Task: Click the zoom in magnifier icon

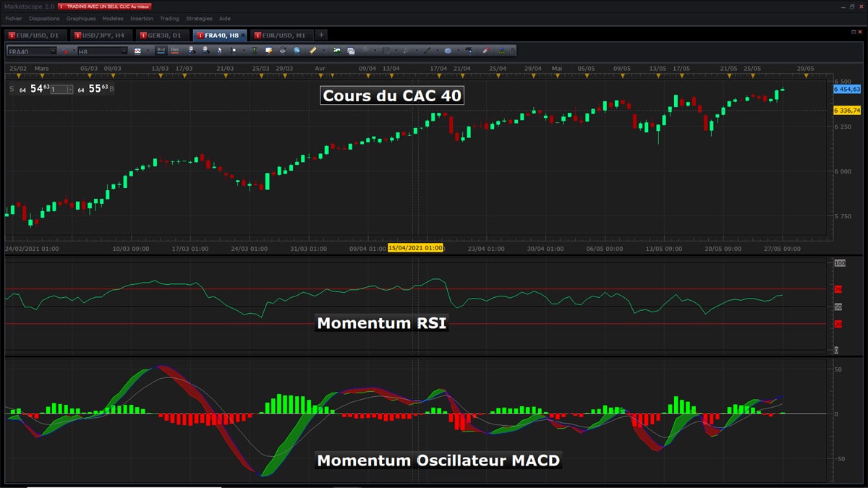Action: (192, 51)
